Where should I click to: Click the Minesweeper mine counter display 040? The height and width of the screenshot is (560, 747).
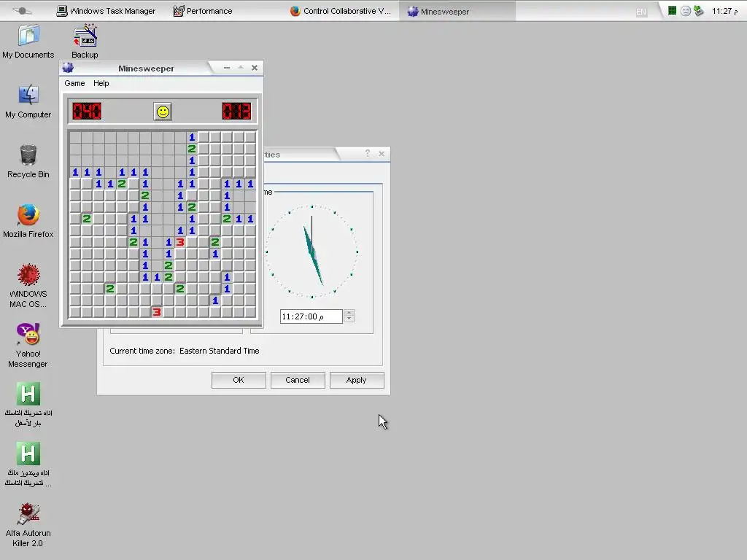pos(88,112)
